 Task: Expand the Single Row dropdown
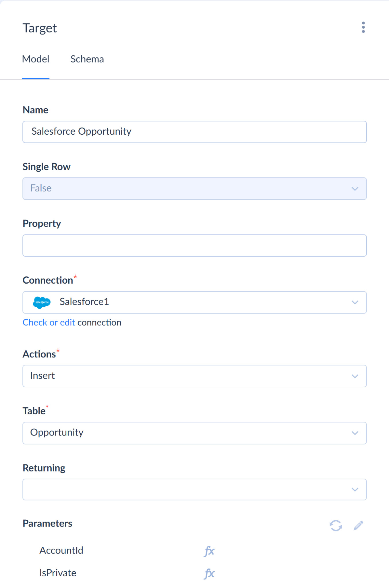tap(194, 189)
